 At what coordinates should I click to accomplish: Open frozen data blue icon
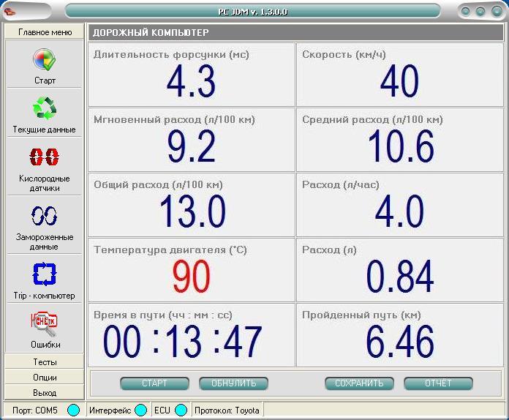pos(45,216)
